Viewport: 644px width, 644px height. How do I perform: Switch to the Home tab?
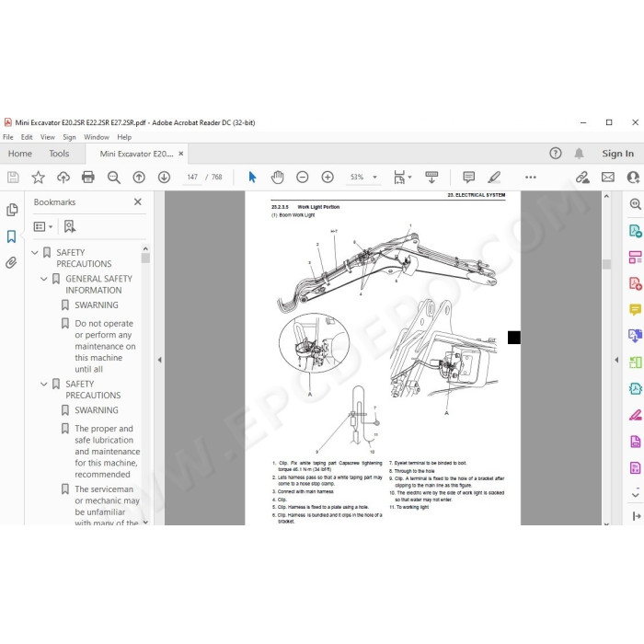point(19,154)
